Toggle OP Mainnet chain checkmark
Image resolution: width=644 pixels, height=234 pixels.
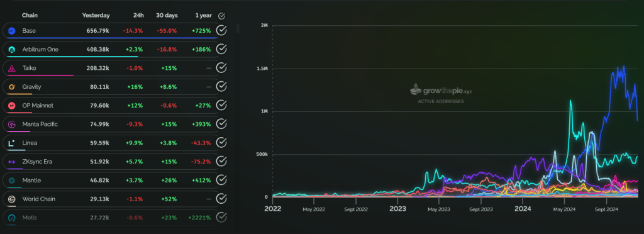click(x=221, y=105)
